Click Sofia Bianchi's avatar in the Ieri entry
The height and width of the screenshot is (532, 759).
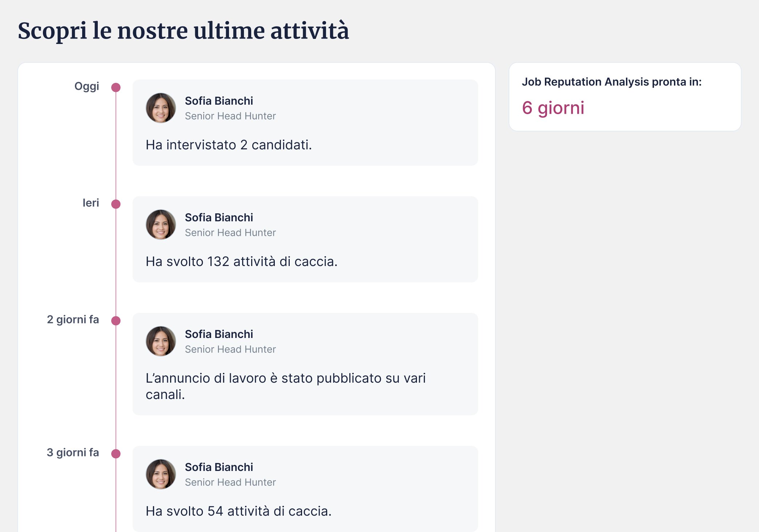tap(161, 225)
